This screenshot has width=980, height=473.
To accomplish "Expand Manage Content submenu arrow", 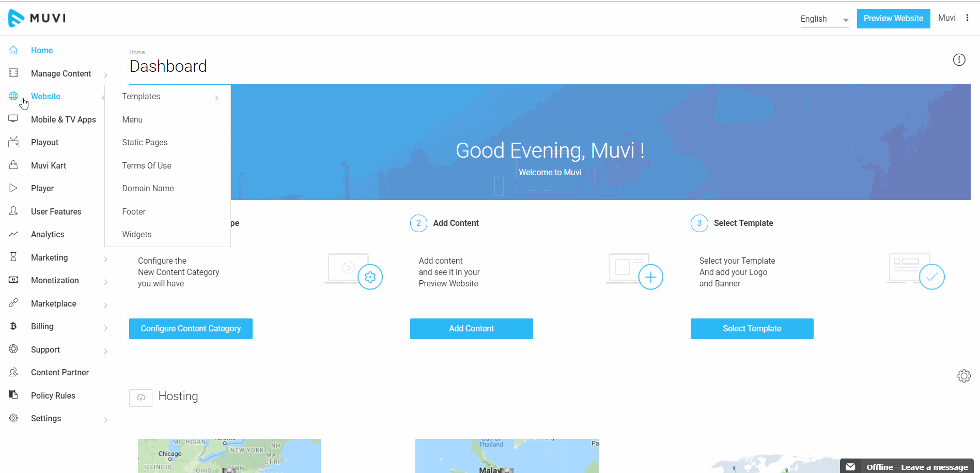I will [x=105, y=75].
